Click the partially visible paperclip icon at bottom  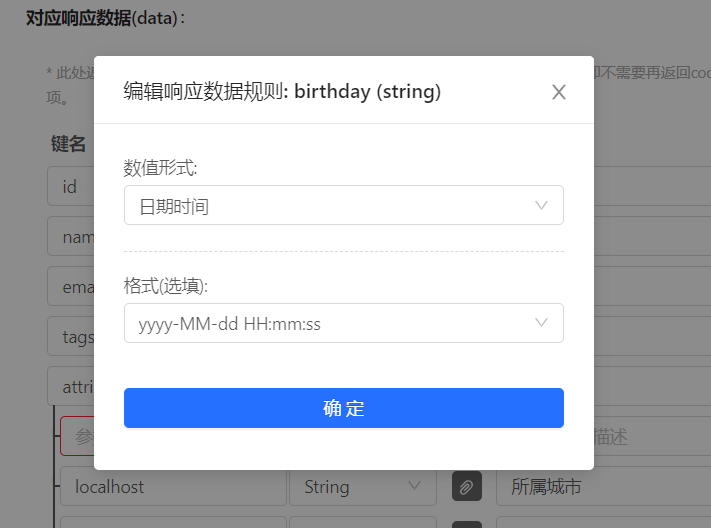467,525
